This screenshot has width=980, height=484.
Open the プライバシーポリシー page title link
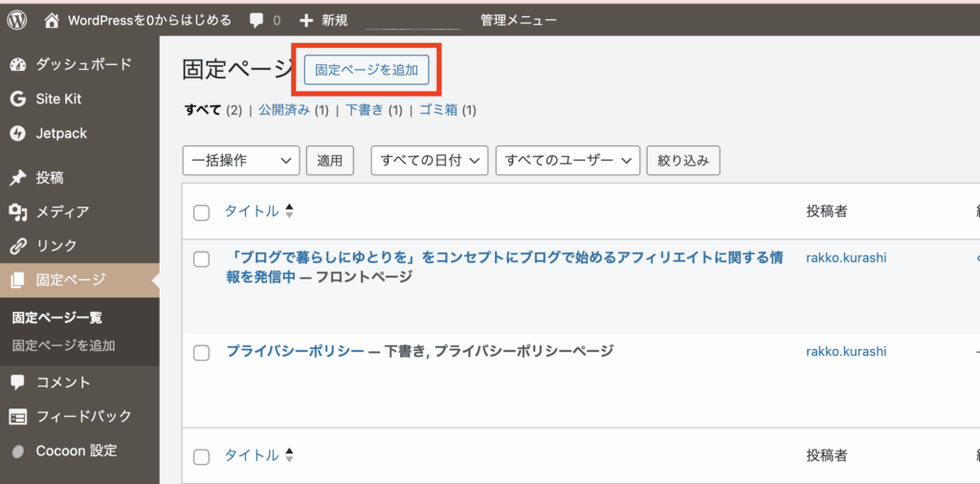coord(295,351)
